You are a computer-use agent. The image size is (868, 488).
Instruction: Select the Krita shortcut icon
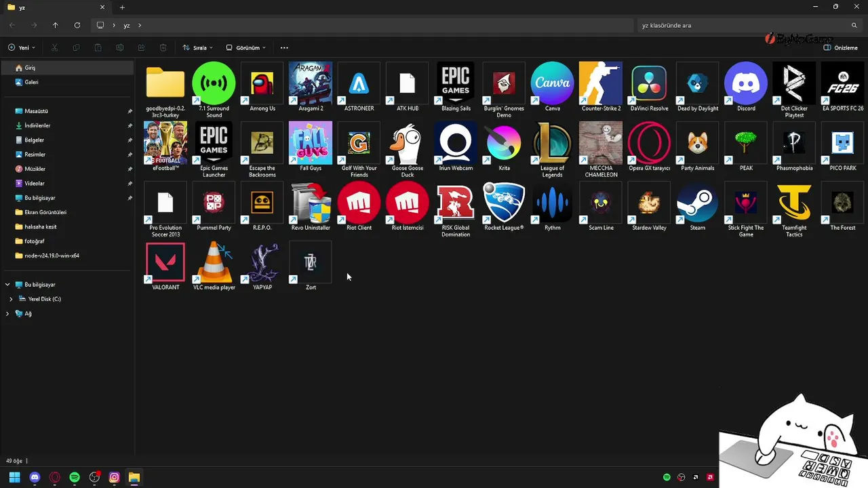pyautogui.click(x=504, y=143)
